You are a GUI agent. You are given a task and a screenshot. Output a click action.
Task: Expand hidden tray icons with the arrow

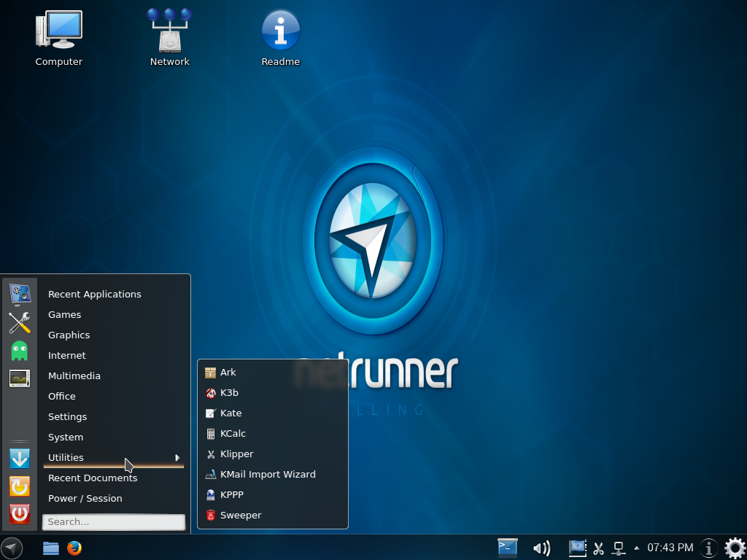637,548
